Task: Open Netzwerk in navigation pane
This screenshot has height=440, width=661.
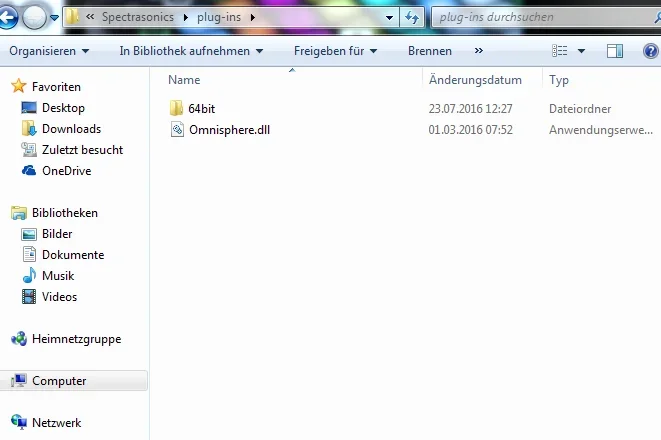Action: pyautogui.click(x=56, y=423)
